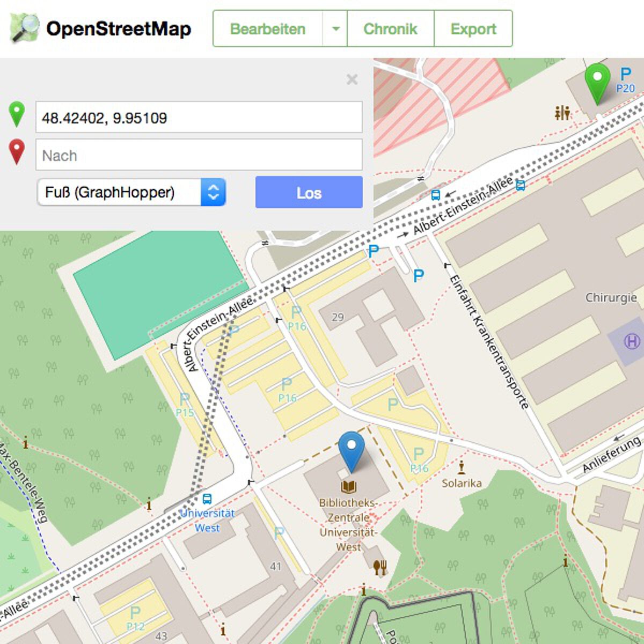Viewport: 644px width, 644px height.
Task: Click building number 29 on the map
Action: pos(338,317)
